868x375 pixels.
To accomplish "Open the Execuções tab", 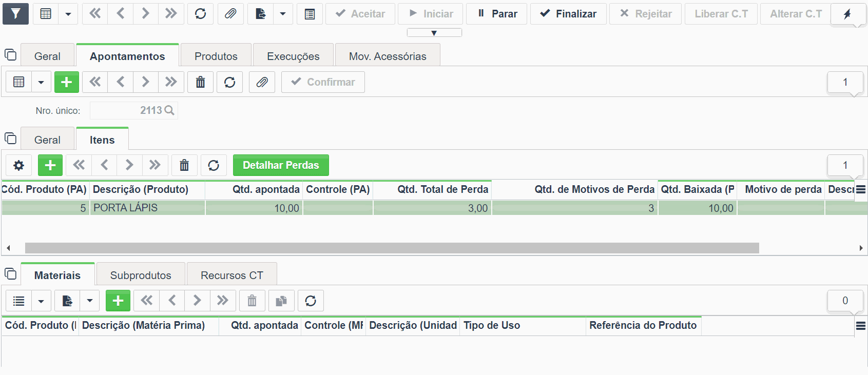I will [293, 56].
